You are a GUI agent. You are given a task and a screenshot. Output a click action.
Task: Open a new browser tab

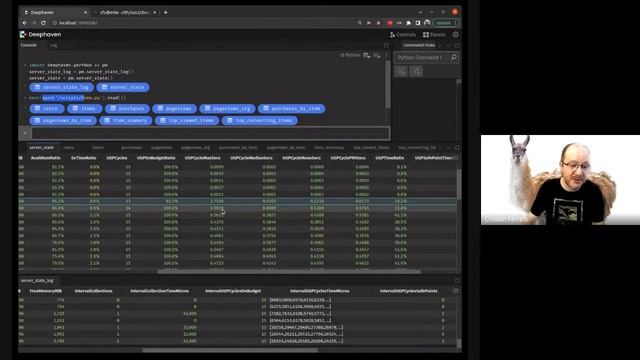click(x=165, y=13)
